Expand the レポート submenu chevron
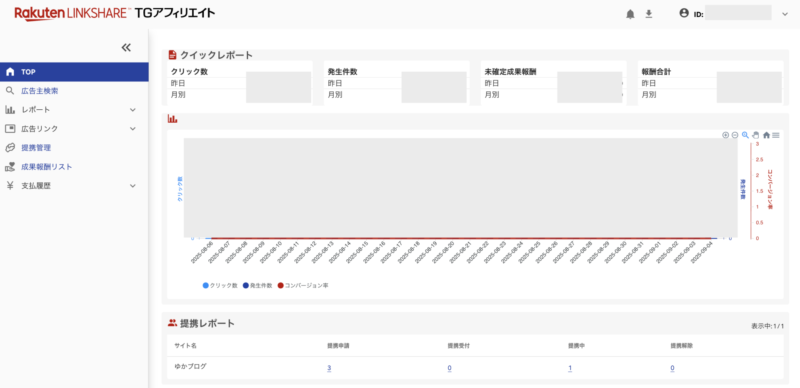The width and height of the screenshot is (800, 388). click(x=133, y=110)
